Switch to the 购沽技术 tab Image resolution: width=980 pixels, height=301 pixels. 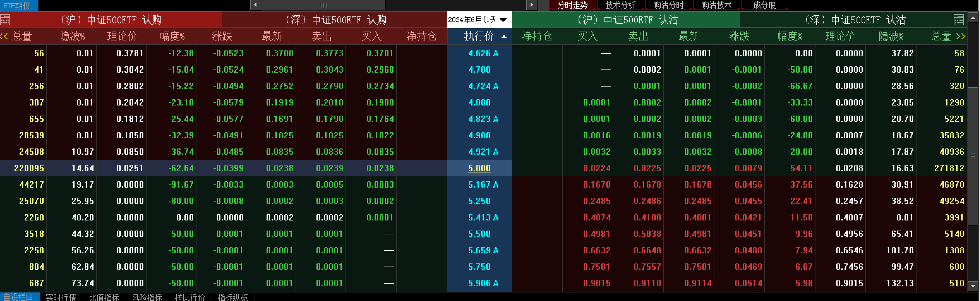click(x=716, y=5)
